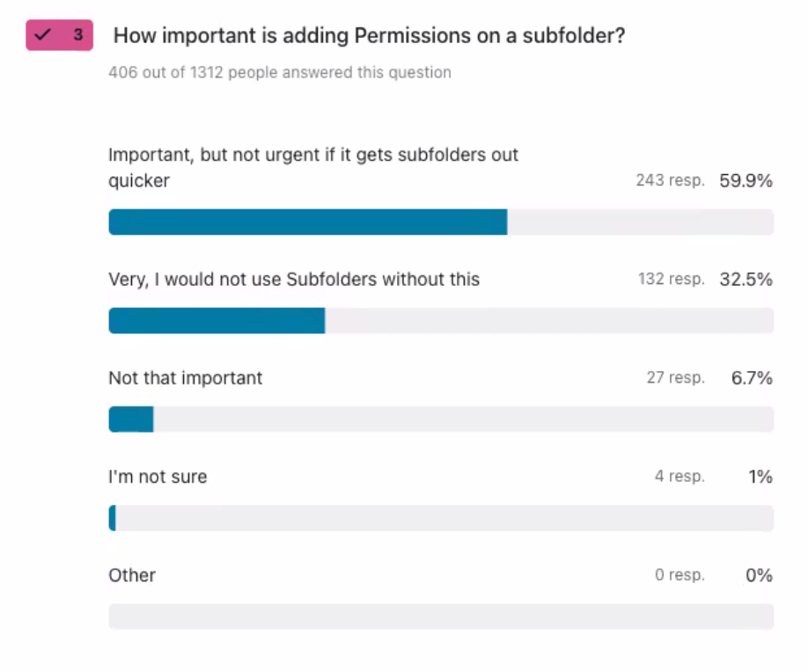Image resolution: width=808 pixels, height=672 pixels.
Task: Click the 32.5% result bar
Action: pos(441,321)
